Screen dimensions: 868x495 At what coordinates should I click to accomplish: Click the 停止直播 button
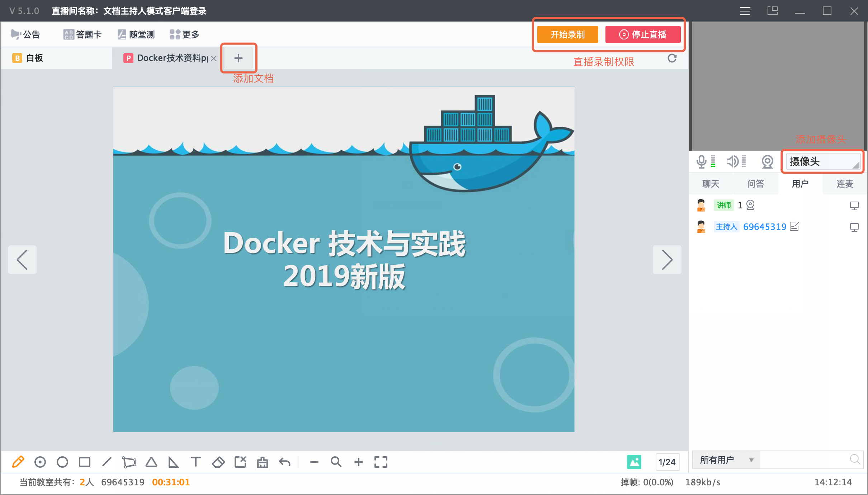pyautogui.click(x=643, y=34)
